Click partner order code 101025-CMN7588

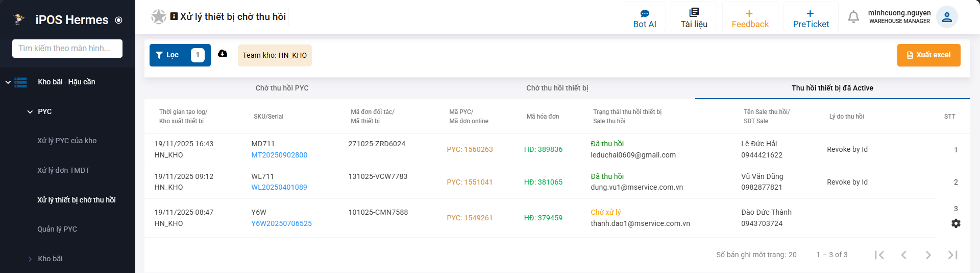pyautogui.click(x=378, y=212)
